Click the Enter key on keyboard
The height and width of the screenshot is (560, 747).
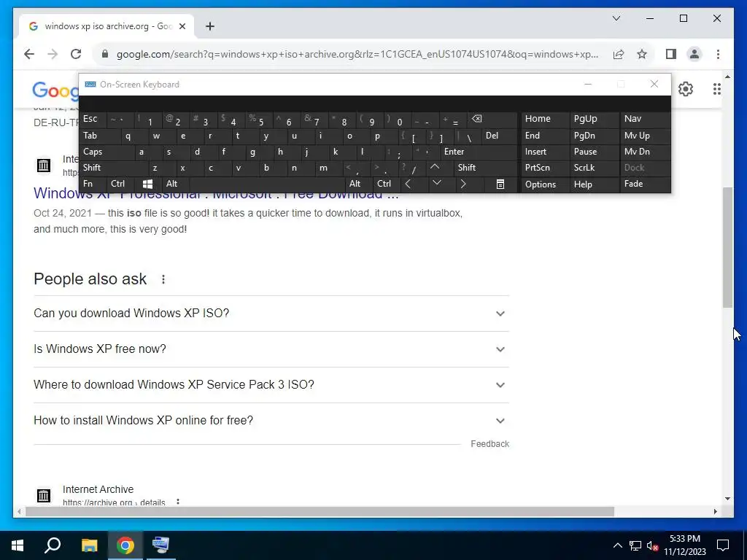pyautogui.click(x=478, y=152)
